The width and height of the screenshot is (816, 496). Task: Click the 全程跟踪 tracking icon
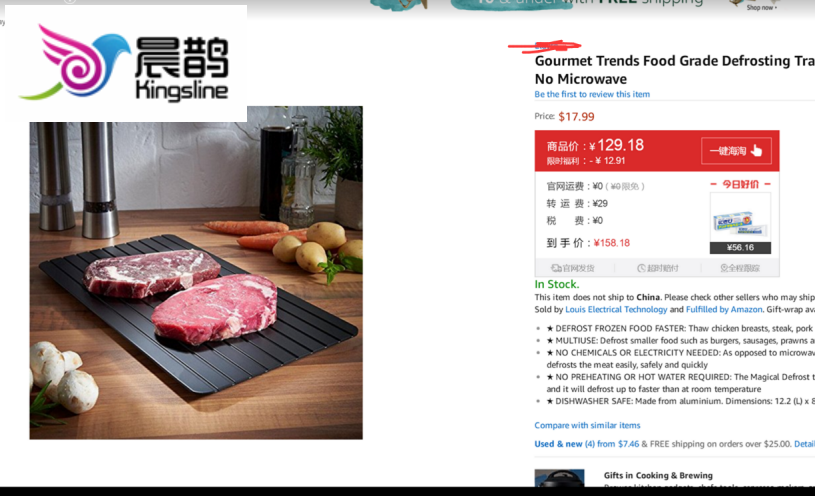coord(724,268)
